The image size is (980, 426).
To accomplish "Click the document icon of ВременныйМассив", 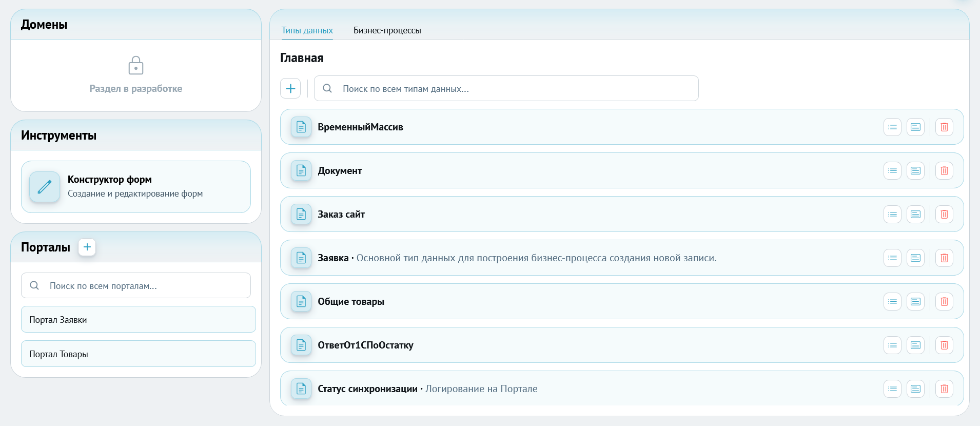I will coord(301,127).
